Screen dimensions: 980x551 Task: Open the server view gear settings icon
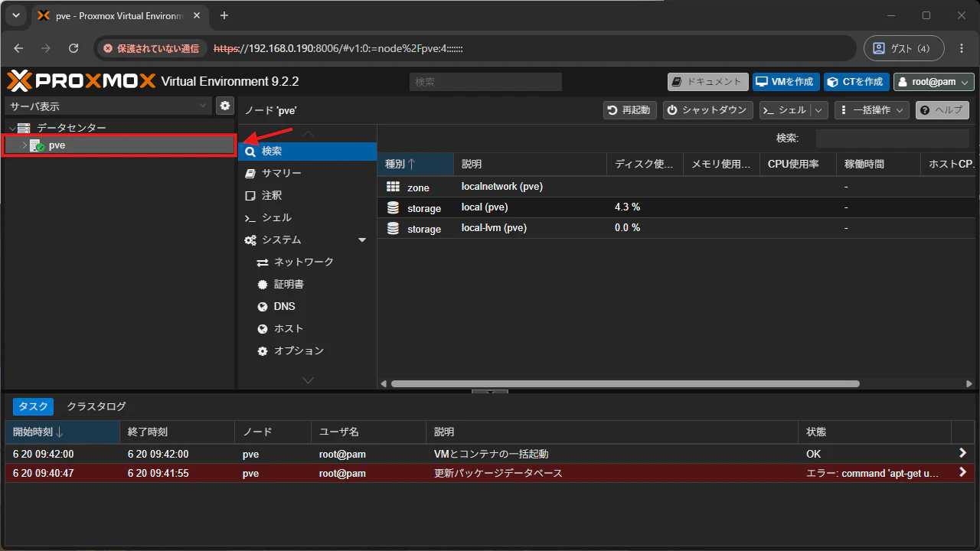tap(224, 106)
